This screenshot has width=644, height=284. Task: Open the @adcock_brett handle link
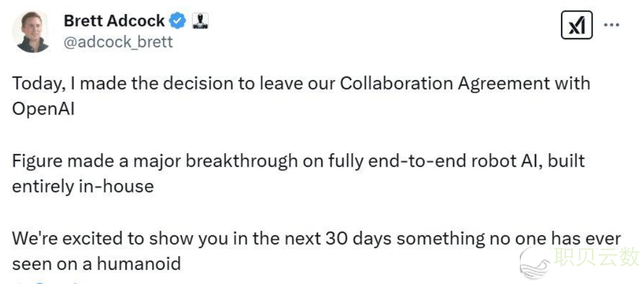coord(118,42)
